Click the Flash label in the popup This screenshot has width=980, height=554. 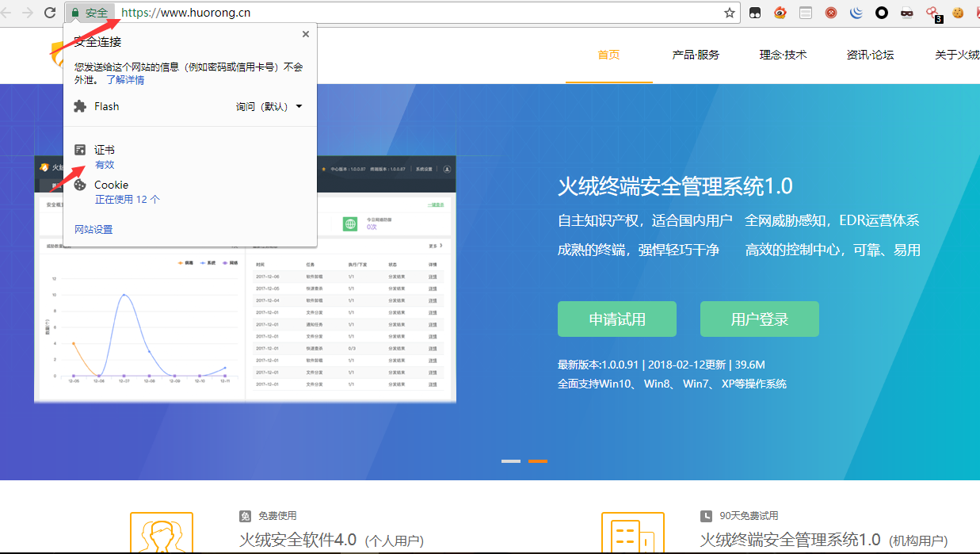tap(107, 106)
